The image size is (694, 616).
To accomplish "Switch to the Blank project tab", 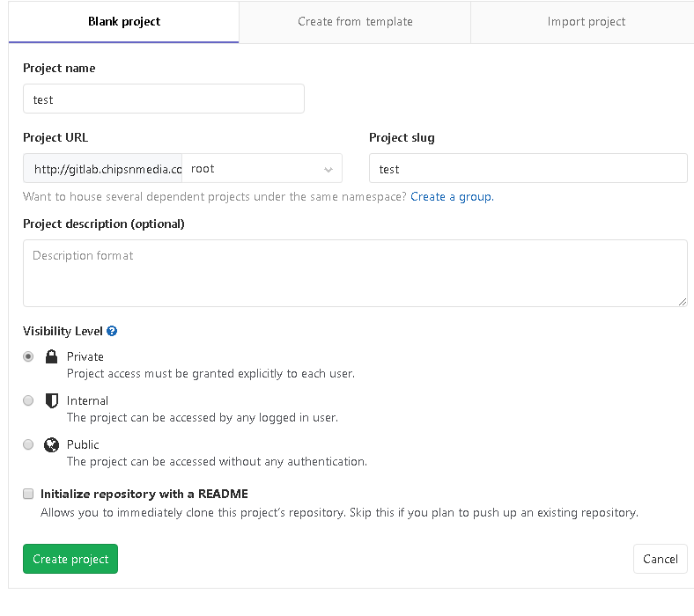I will point(124,21).
